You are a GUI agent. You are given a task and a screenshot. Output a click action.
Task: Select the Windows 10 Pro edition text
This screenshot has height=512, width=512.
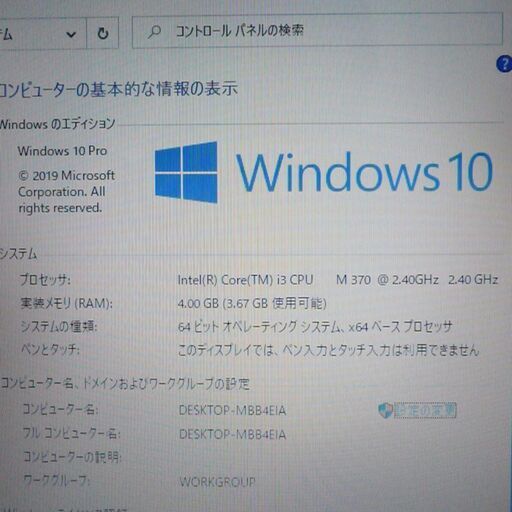[62, 151]
